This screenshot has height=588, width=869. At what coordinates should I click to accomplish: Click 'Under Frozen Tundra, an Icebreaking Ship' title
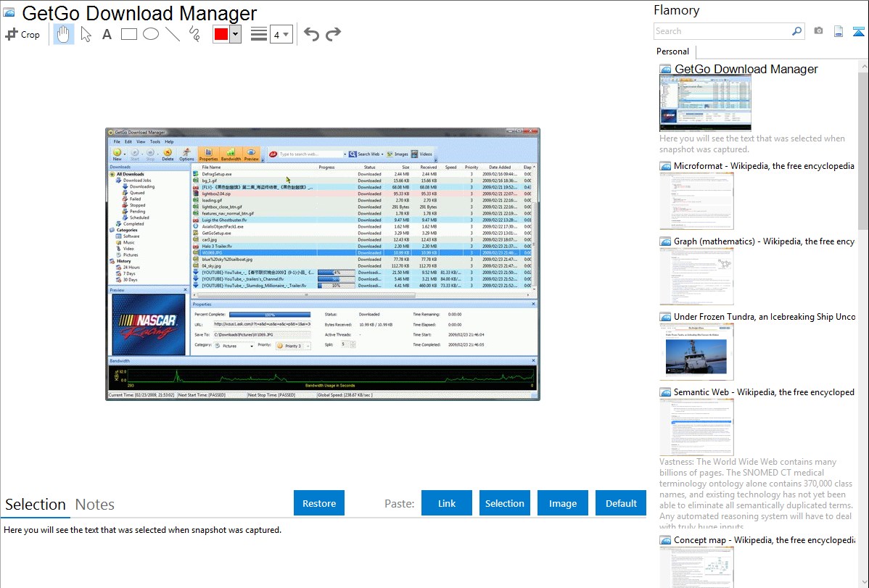pos(765,317)
